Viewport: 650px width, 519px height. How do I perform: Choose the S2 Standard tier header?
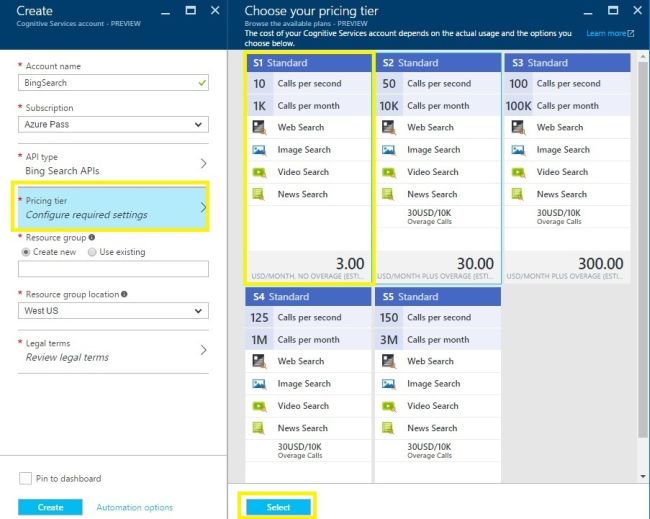click(439, 63)
